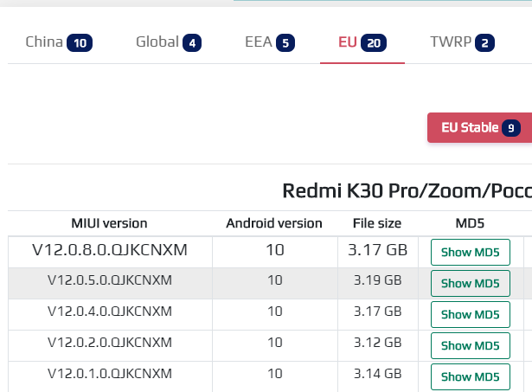Show MD5 for V12.0.5.0.QJKCNXM
This screenshot has height=392, width=532.
click(x=471, y=283)
